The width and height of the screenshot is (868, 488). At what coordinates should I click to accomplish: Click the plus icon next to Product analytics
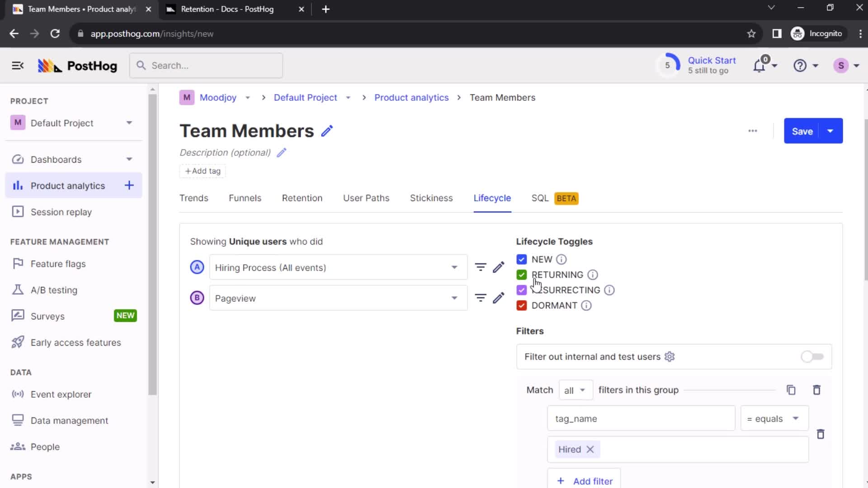coord(129,185)
